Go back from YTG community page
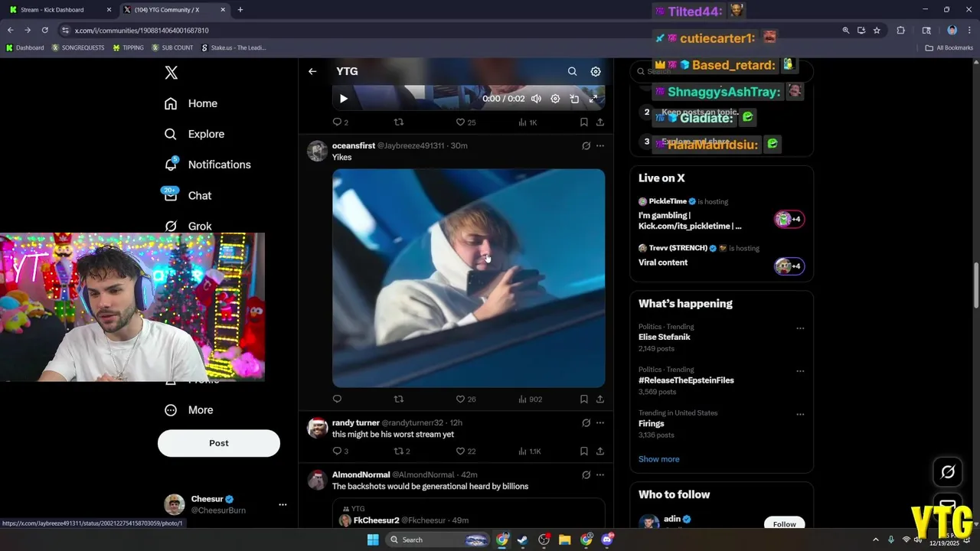980x551 pixels. coord(312,71)
